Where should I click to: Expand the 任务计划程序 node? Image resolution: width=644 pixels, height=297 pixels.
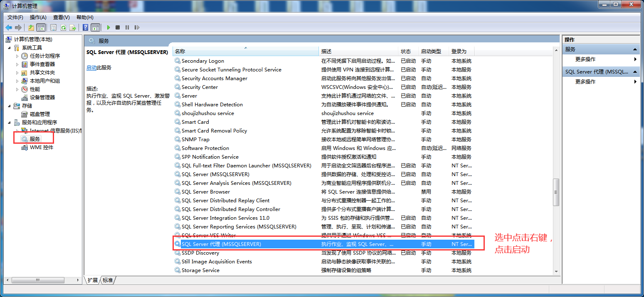pos(17,56)
